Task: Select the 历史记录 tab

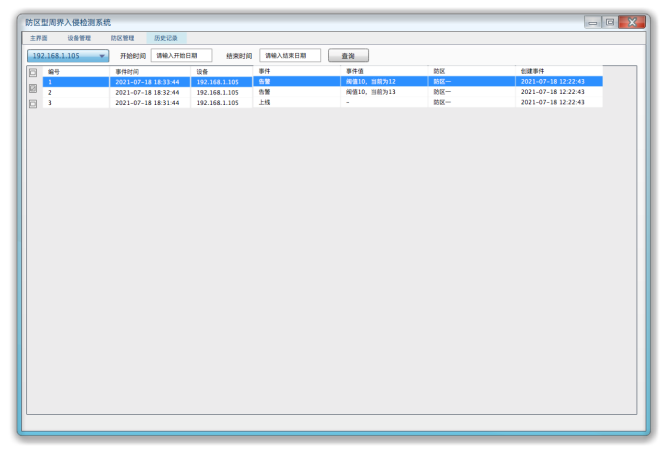Action: 165,38
